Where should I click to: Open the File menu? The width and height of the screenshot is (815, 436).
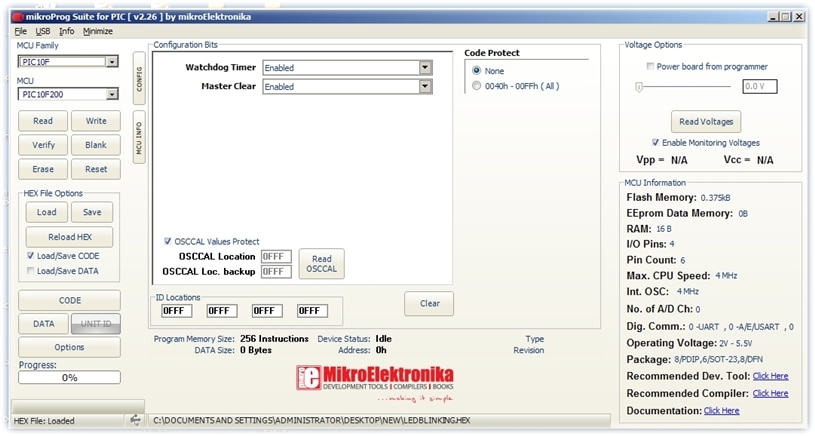(20, 31)
